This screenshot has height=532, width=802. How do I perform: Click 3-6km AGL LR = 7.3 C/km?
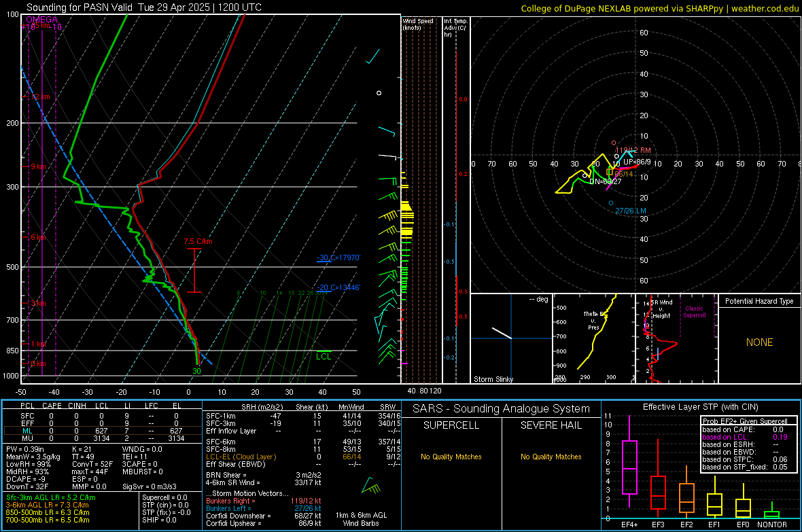click(47, 505)
